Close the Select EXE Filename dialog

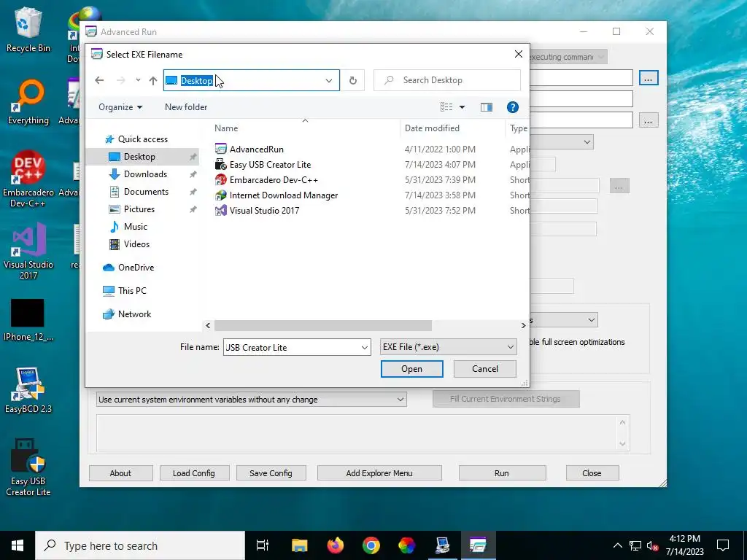tap(519, 54)
